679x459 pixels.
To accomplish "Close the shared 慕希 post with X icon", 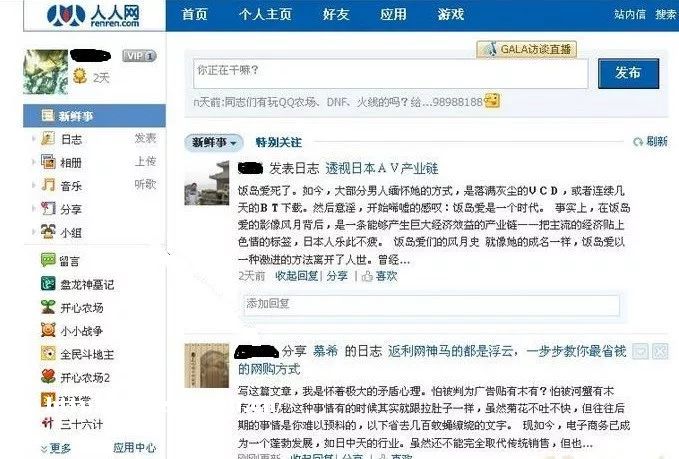I will click(660, 351).
